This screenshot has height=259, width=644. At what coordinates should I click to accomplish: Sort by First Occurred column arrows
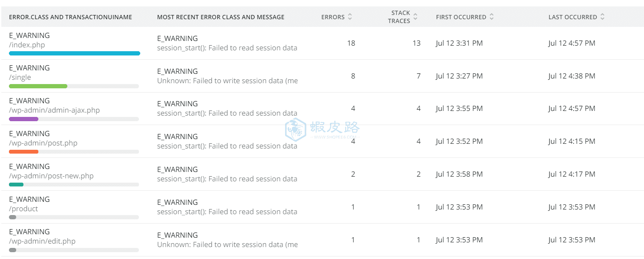491,17
